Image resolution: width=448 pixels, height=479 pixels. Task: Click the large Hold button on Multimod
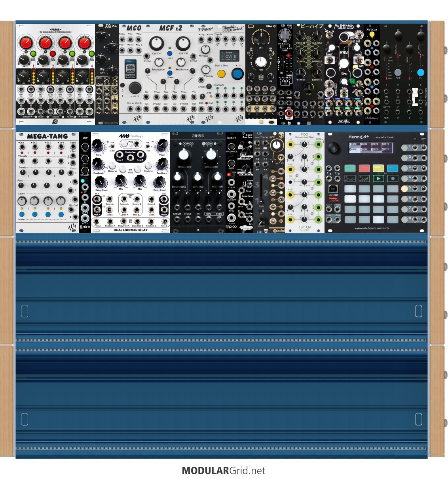tap(344, 38)
